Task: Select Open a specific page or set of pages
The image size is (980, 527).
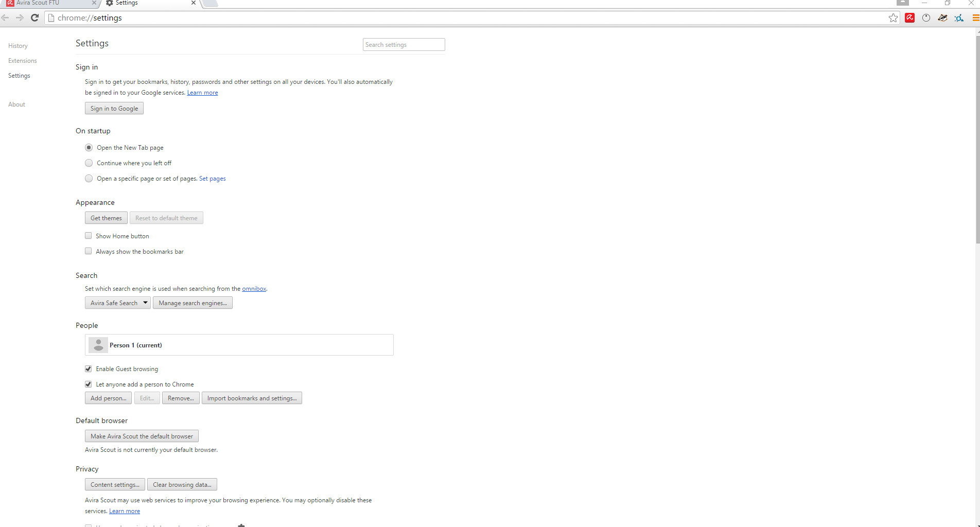Action: 89,179
